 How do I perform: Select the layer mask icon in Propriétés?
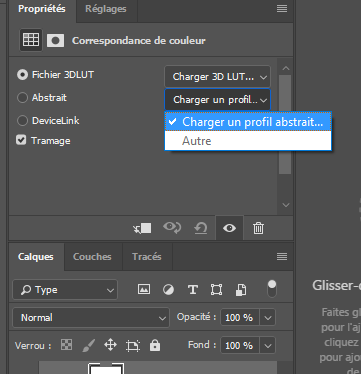coord(55,41)
